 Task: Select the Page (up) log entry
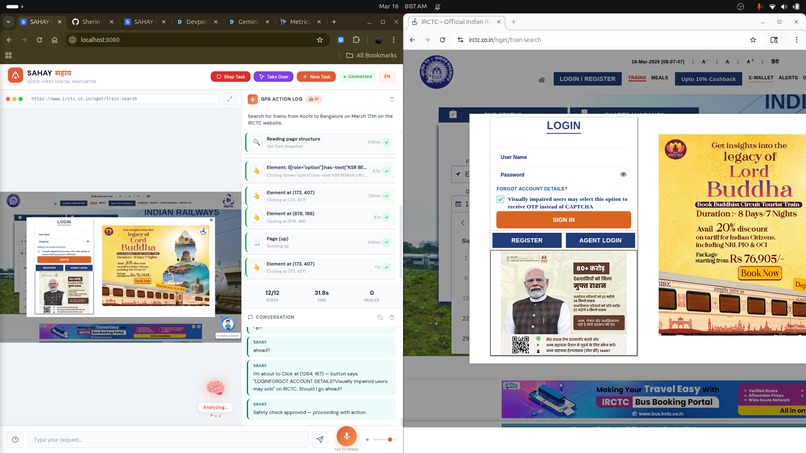point(320,242)
